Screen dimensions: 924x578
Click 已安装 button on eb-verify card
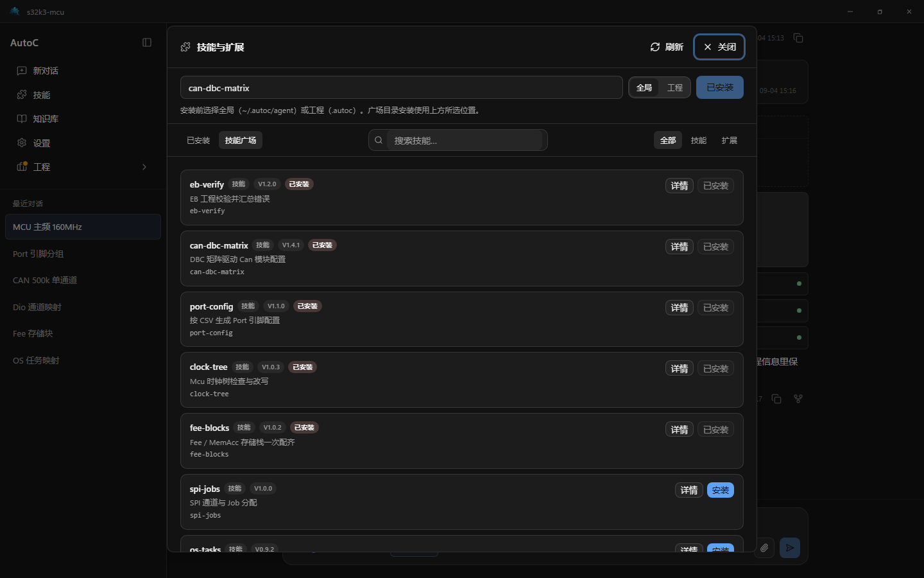click(716, 186)
